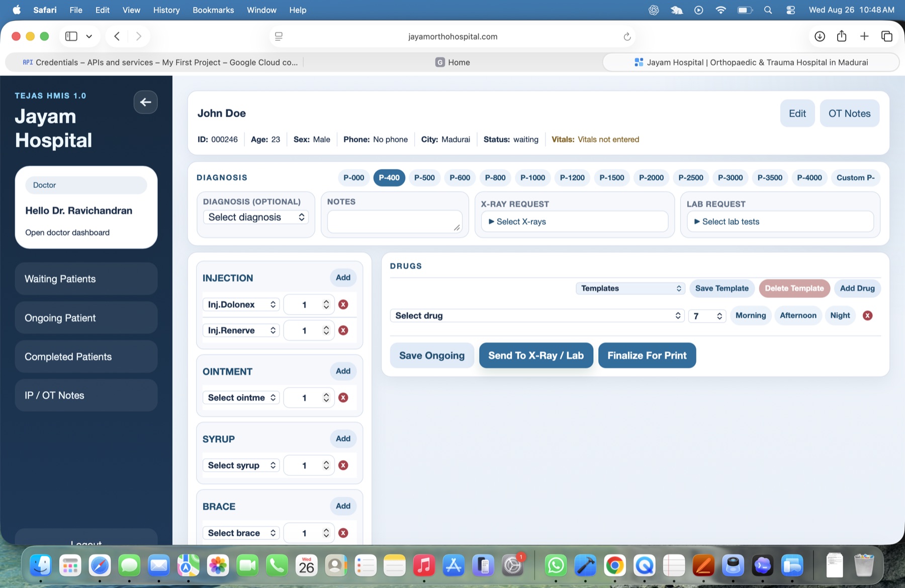Viewport: 905px width, 588px height.
Task: Click the OT Notes button
Action: click(x=850, y=114)
